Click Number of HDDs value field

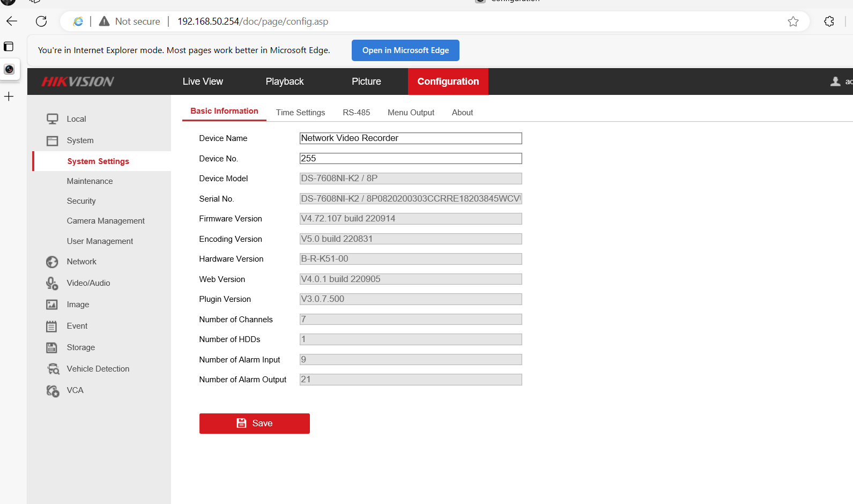(x=411, y=339)
